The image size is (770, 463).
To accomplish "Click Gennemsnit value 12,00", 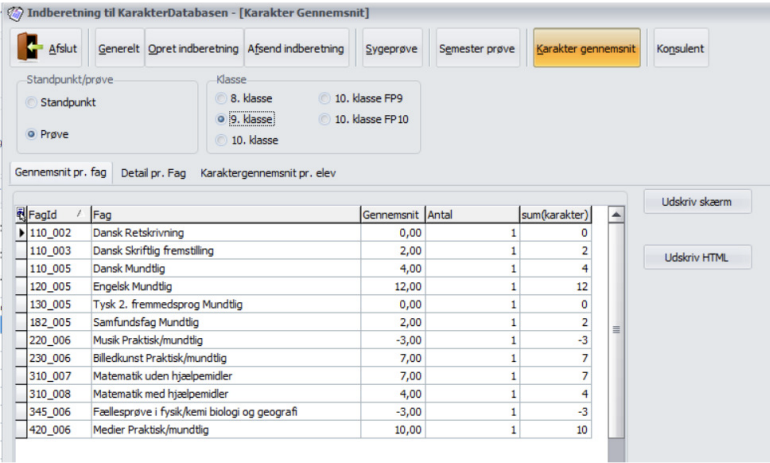I will [x=392, y=286].
